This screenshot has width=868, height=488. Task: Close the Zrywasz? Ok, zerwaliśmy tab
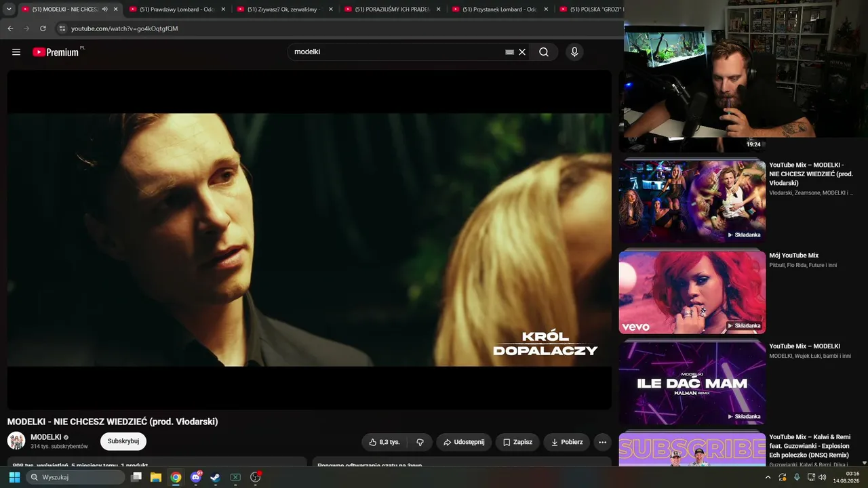pos(331,9)
